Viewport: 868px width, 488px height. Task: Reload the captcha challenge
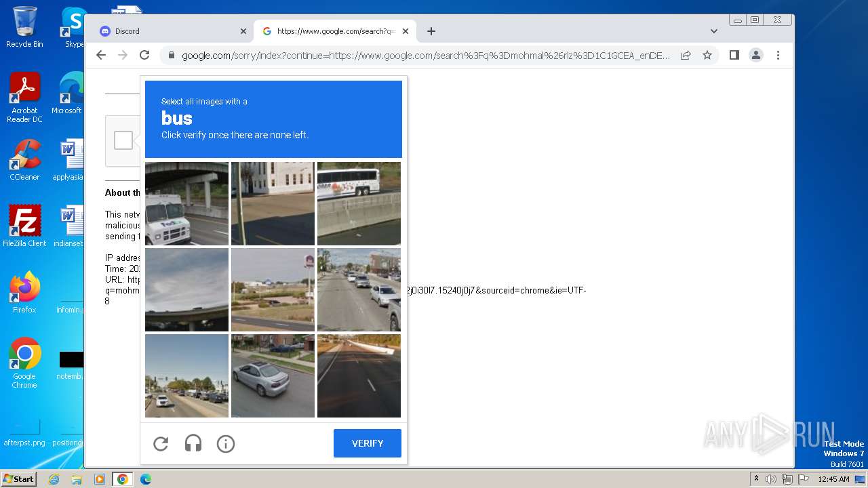pos(161,444)
